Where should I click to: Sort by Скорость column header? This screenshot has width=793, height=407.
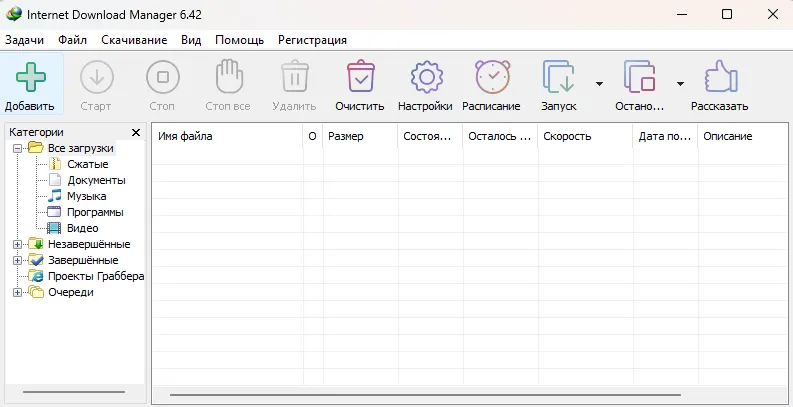[585, 136]
